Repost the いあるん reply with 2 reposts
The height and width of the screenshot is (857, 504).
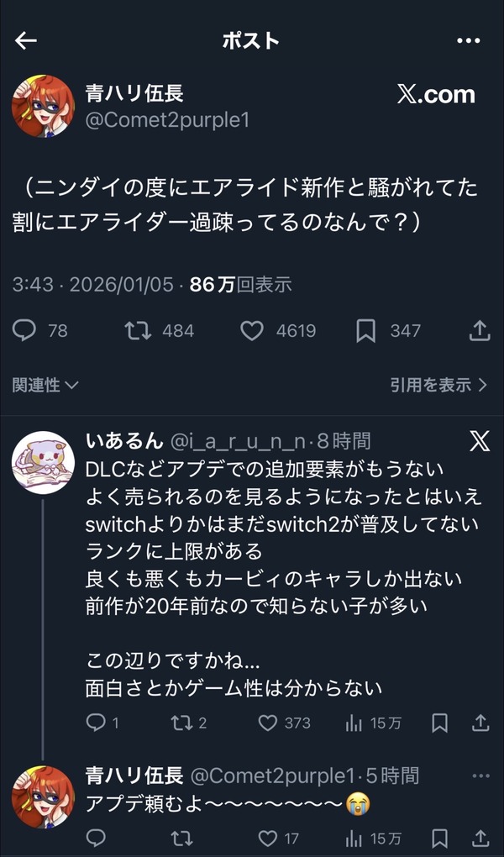point(179,723)
